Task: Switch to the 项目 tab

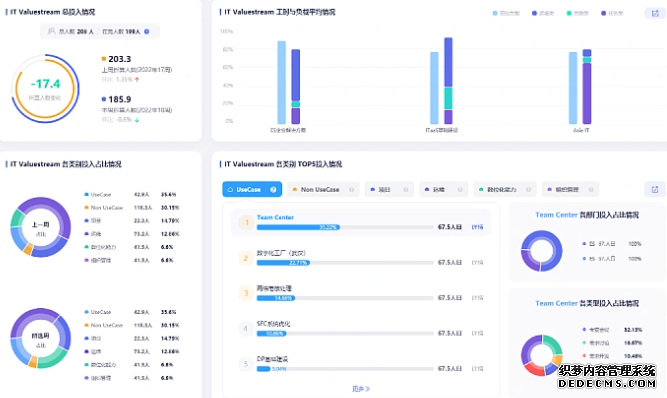Action: point(389,190)
